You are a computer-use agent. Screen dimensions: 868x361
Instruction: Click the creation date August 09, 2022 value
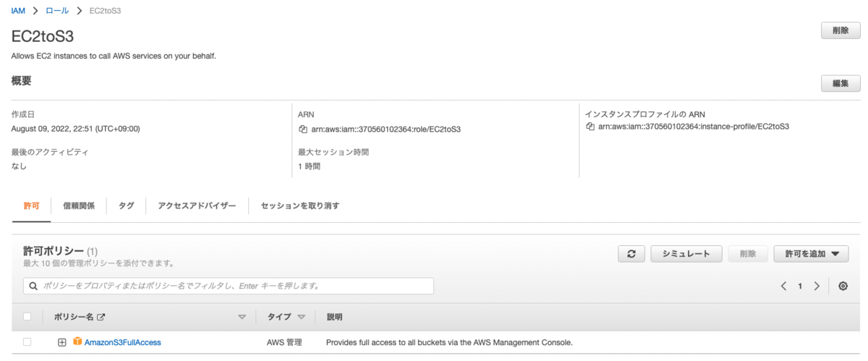click(x=76, y=129)
